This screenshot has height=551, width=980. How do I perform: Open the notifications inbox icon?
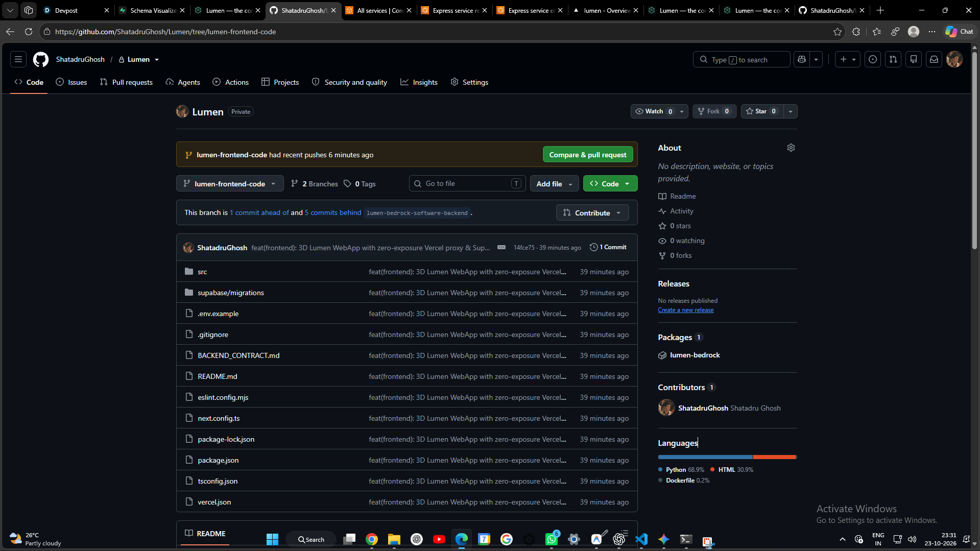click(x=934, y=60)
